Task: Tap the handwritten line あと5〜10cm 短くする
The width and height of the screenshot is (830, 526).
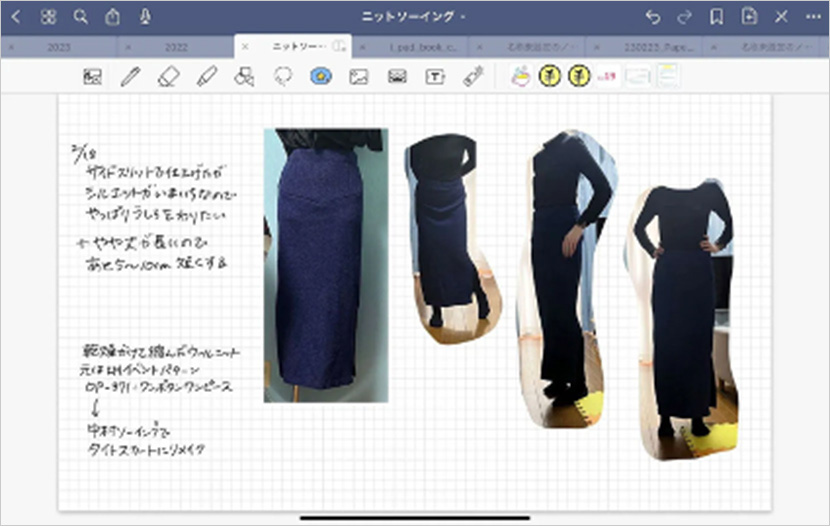Action: [x=157, y=263]
